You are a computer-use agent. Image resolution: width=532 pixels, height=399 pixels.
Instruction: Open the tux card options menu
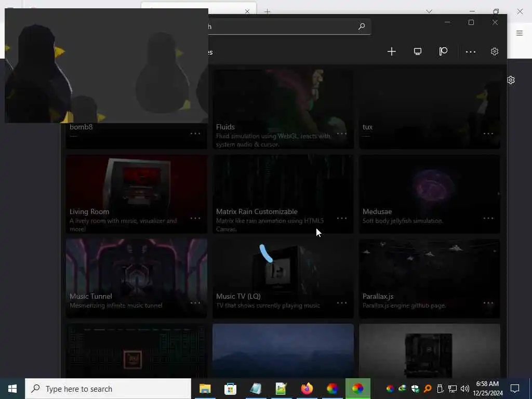488,134
